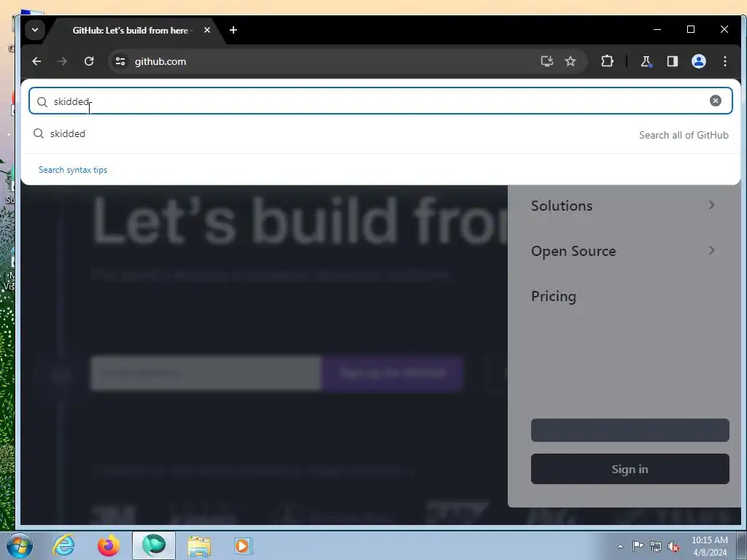Launch Firefox from the taskbar
The image size is (747, 560).
[109, 545]
